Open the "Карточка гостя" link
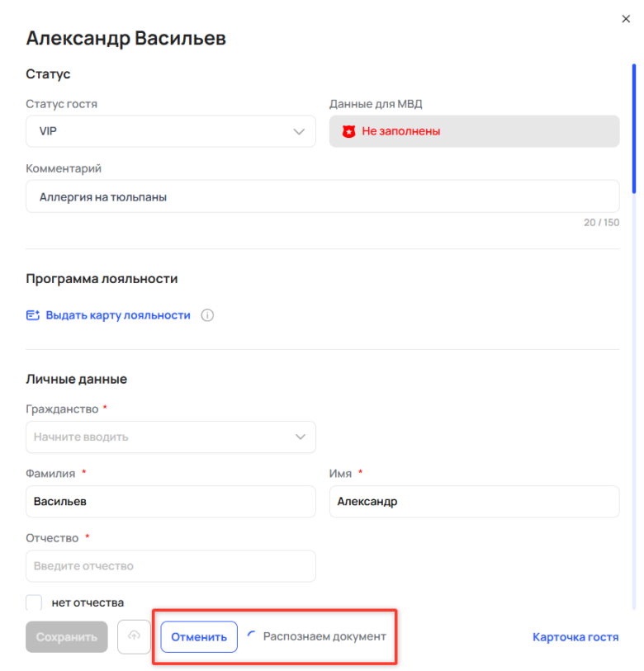 (575, 636)
